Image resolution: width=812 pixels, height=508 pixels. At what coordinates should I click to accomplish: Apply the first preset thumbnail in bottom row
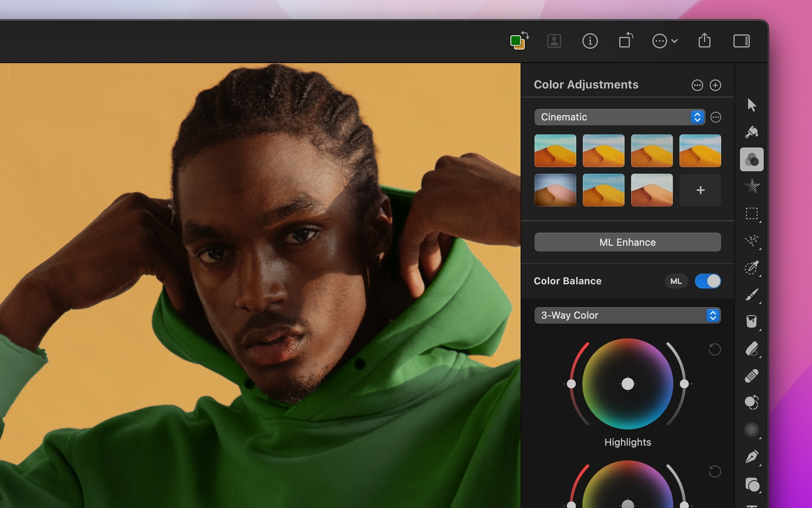pyautogui.click(x=555, y=190)
